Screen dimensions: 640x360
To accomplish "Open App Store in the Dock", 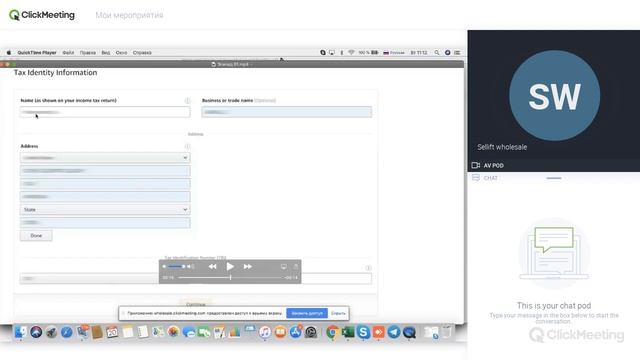I will 295,332.
